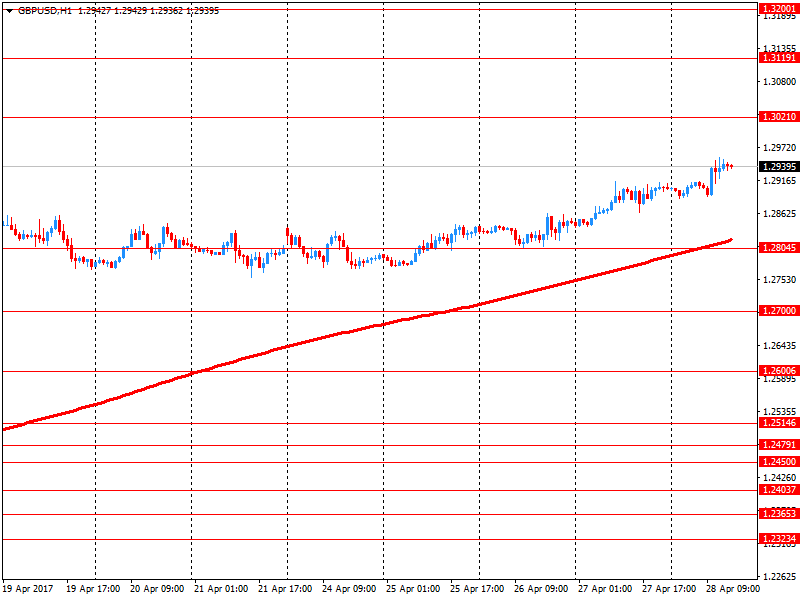Click the 1.22625 price scale value
The width and height of the screenshot is (800, 600).
pos(780,577)
